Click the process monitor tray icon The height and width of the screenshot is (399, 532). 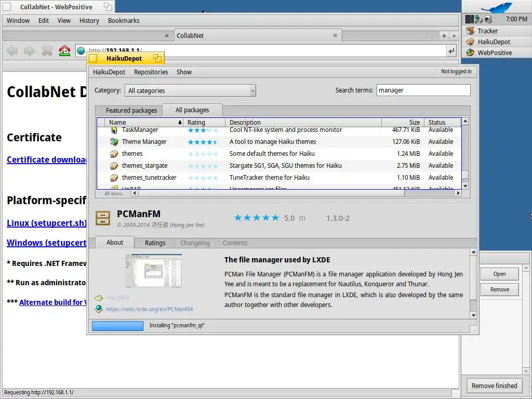(470, 19)
